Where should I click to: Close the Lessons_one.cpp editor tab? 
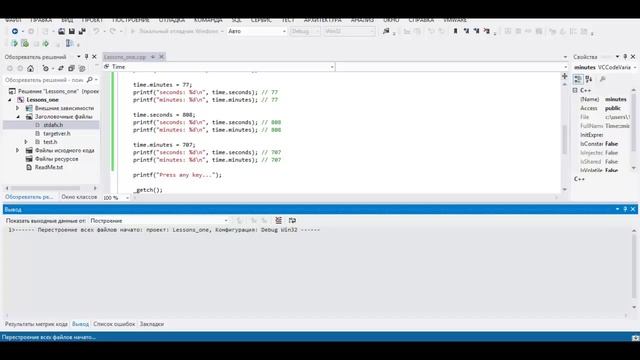click(x=161, y=57)
